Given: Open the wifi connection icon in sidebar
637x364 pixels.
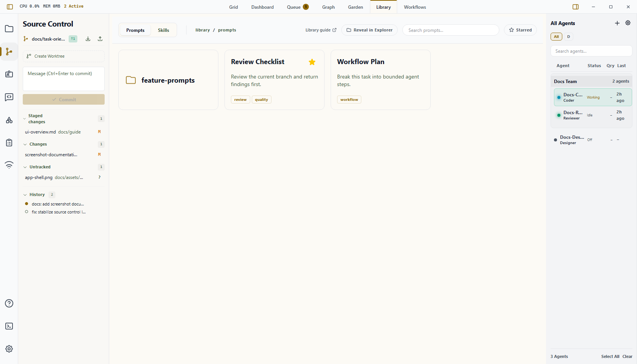Looking at the screenshot, I should coord(9,165).
